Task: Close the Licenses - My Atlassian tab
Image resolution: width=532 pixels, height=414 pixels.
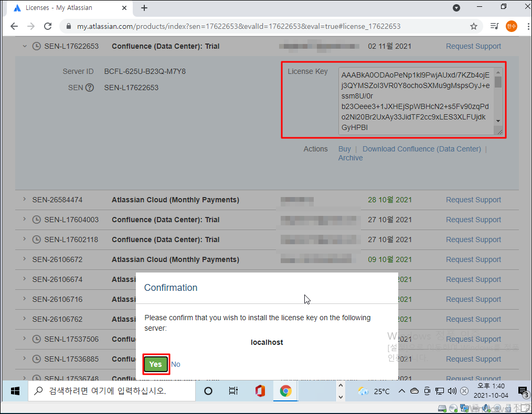Action: point(124,8)
